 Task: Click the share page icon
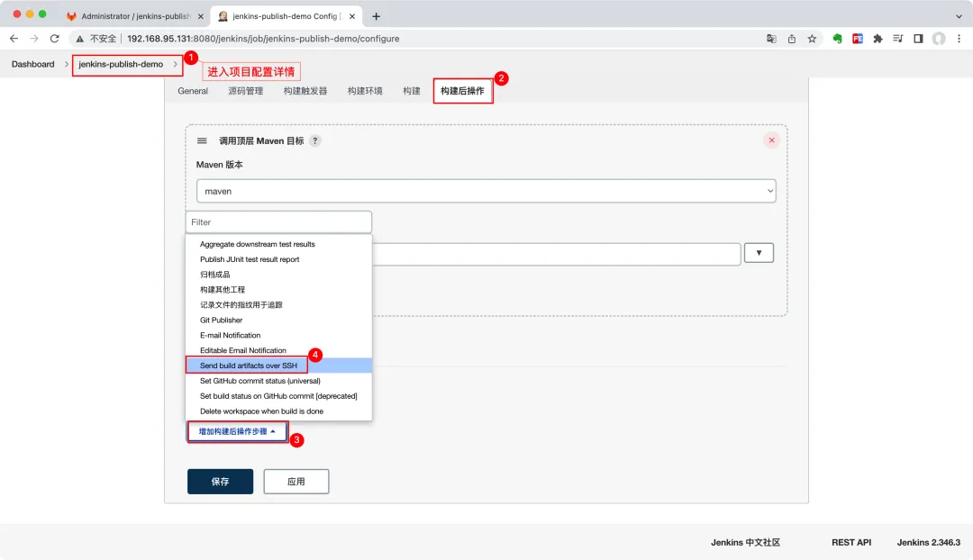pos(792,39)
